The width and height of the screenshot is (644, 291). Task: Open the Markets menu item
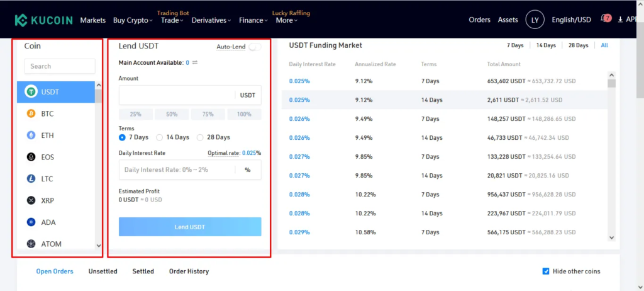click(x=93, y=20)
